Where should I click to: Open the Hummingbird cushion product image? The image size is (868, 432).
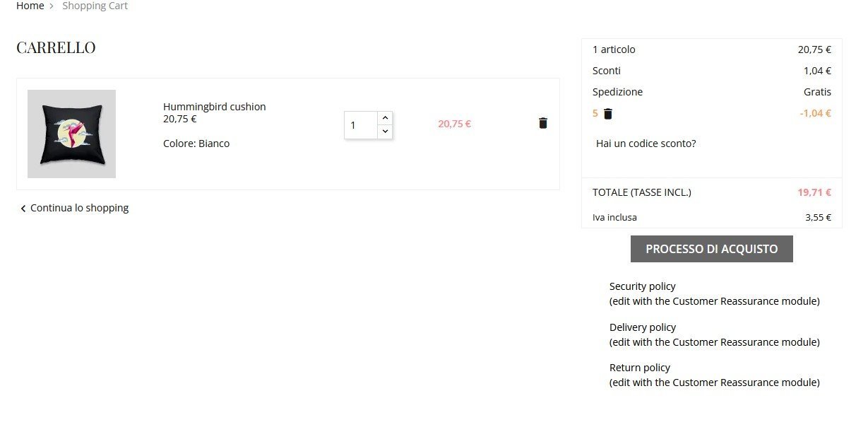[71, 134]
